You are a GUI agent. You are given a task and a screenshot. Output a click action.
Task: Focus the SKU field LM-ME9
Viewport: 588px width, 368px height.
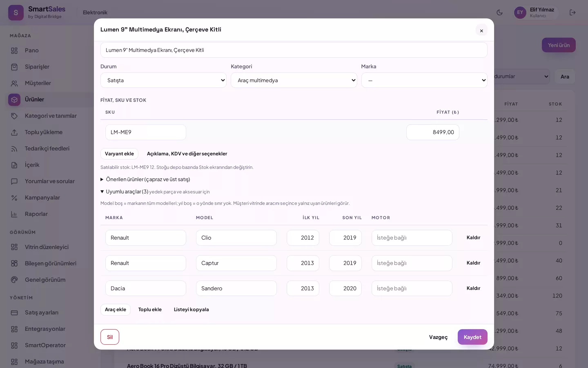[146, 132]
